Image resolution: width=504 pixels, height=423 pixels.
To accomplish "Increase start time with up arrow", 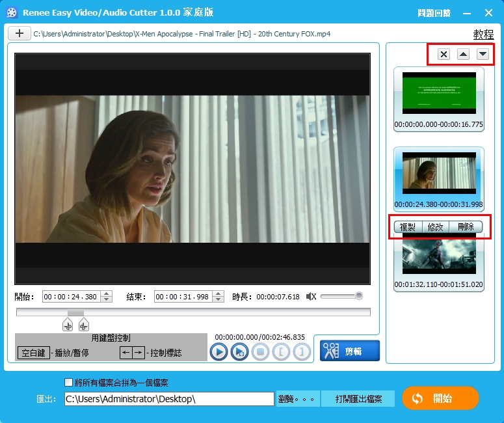I will (107, 293).
